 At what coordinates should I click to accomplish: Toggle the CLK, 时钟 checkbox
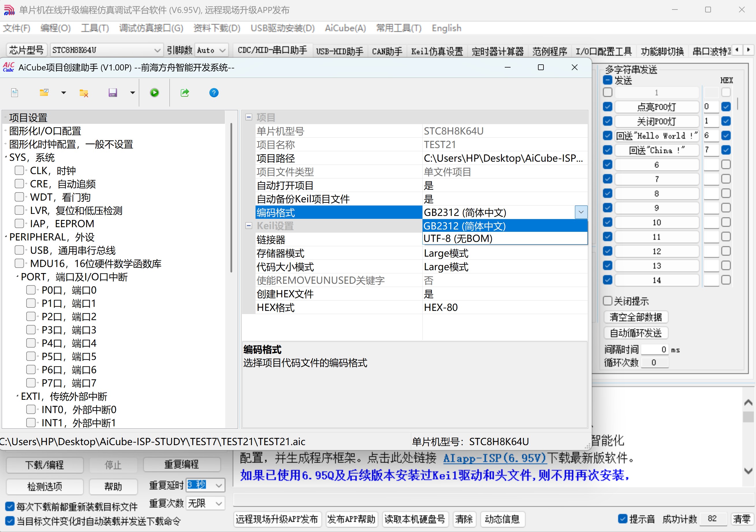(19, 171)
